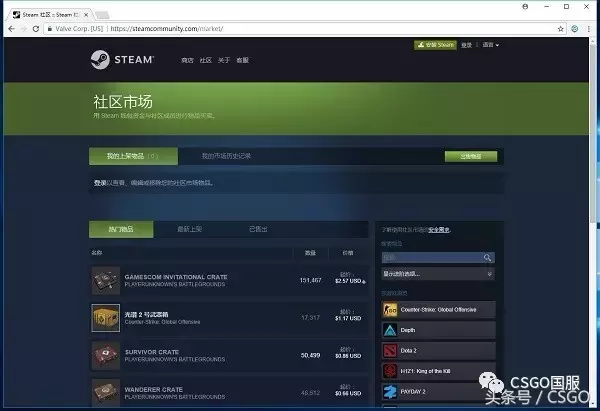Open the Survivor Crate thumbnail
600x411 pixels.
click(x=106, y=356)
